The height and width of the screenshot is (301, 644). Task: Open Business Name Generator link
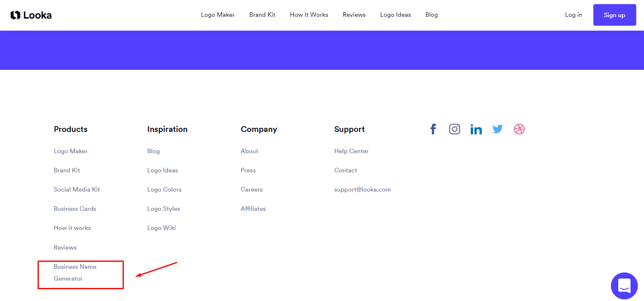pos(75,272)
